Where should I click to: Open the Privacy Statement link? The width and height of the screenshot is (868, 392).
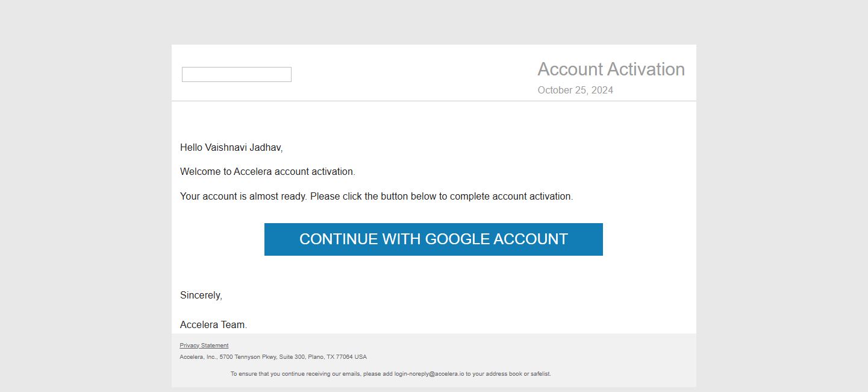coord(204,346)
